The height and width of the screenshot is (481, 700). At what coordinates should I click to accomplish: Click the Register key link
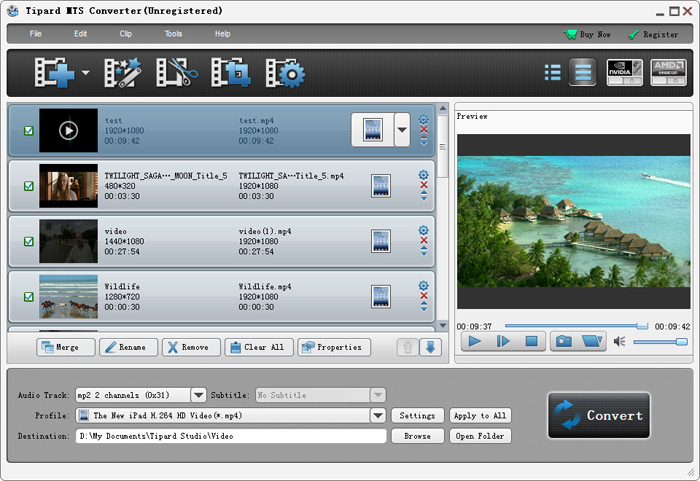point(653,34)
